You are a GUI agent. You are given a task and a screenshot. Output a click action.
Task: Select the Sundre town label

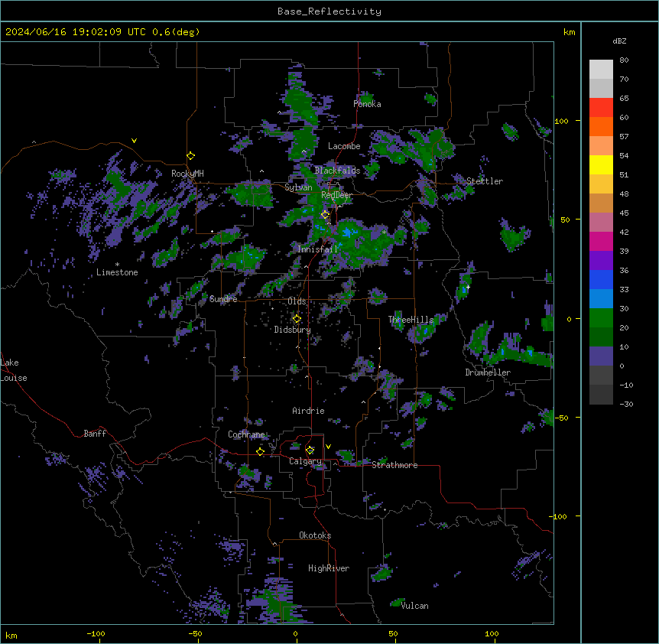pyautogui.click(x=223, y=299)
